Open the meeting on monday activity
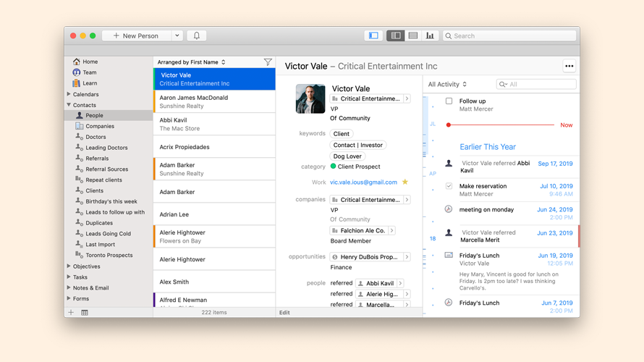Image resolution: width=644 pixels, height=362 pixels. point(486,209)
